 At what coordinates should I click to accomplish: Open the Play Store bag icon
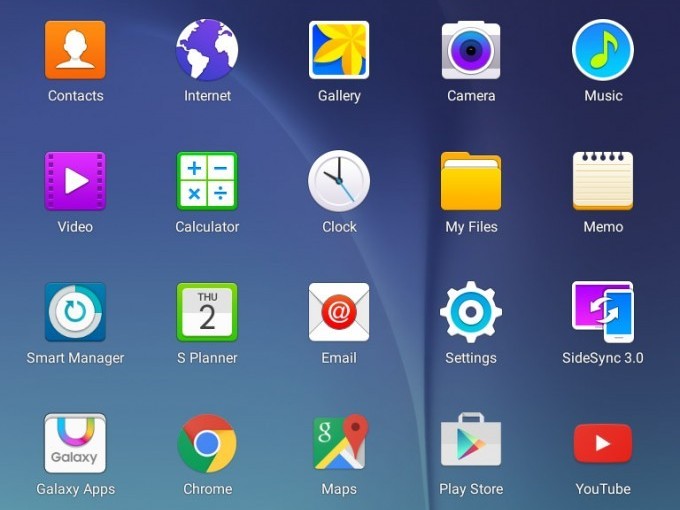471,440
